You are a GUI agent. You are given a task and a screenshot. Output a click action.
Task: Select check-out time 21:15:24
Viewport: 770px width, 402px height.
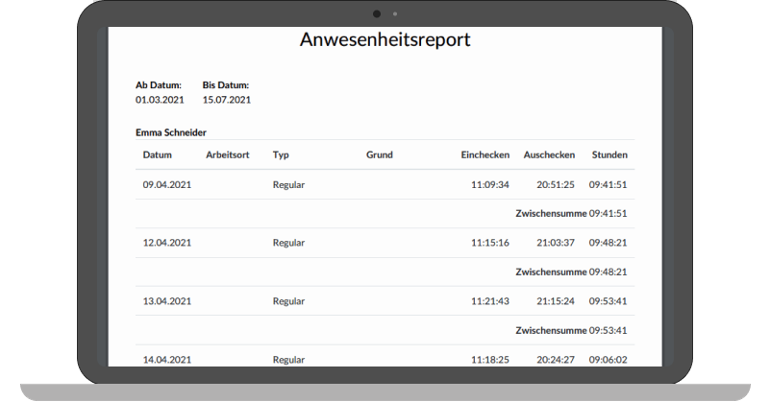pos(555,301)
